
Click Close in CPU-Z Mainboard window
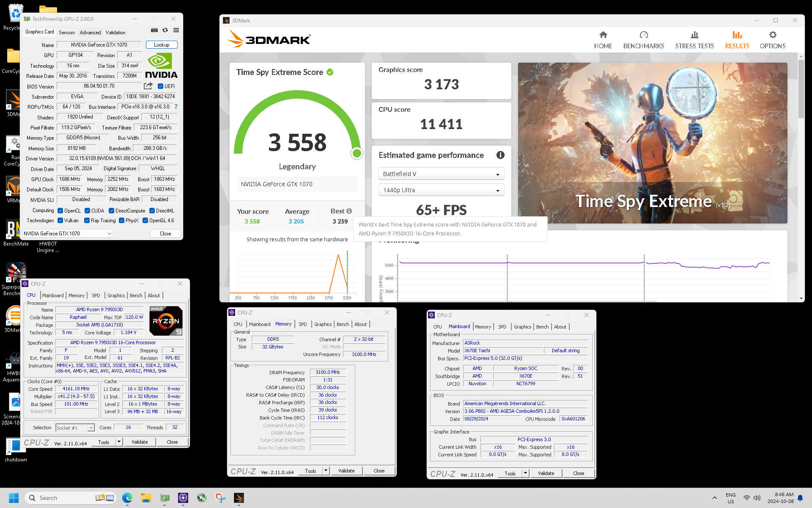579,473
